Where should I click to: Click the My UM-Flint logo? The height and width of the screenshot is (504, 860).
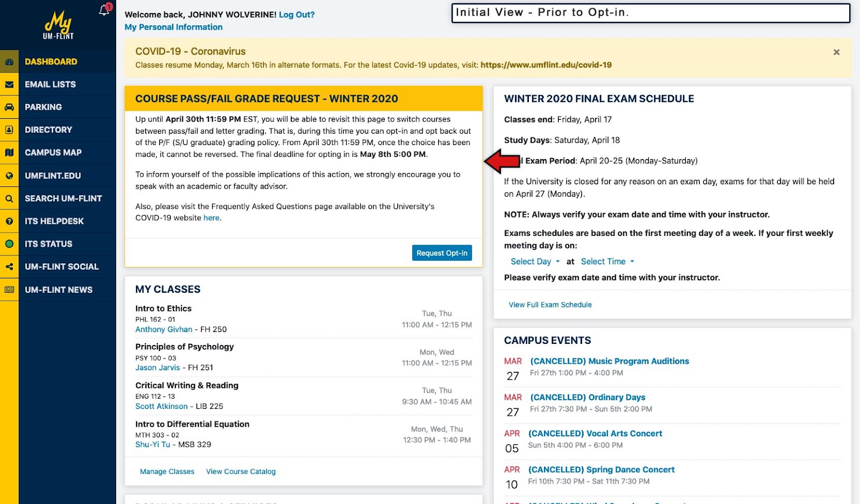[58, 25]
